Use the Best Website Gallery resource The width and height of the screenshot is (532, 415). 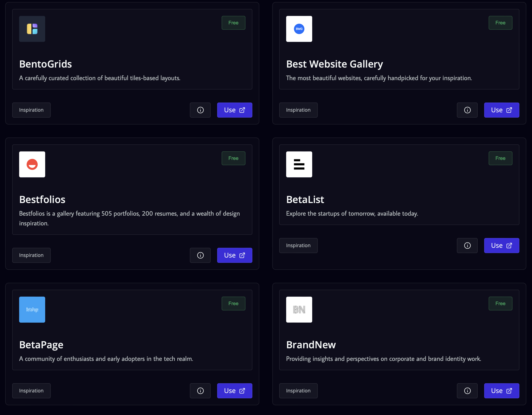501,110
